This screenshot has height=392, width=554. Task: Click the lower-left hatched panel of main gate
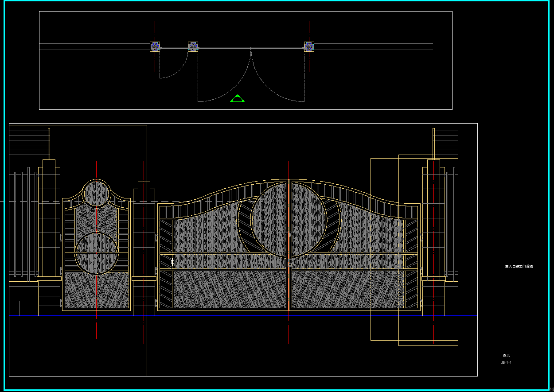(230, 289)
